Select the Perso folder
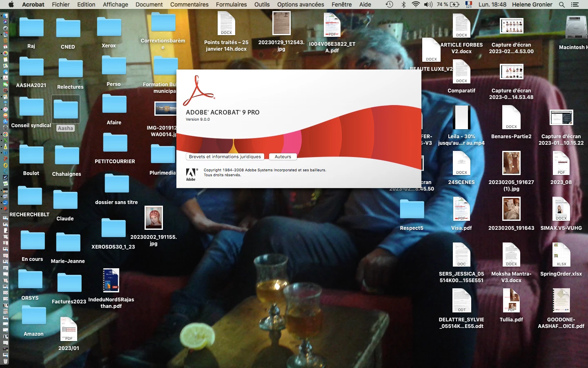 click(x=114, y=65)
